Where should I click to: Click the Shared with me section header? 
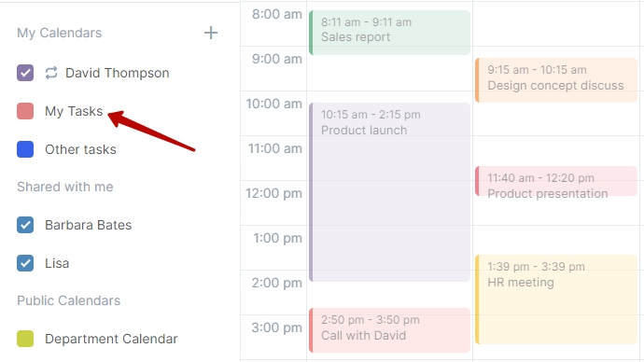(x=65, y=187)
